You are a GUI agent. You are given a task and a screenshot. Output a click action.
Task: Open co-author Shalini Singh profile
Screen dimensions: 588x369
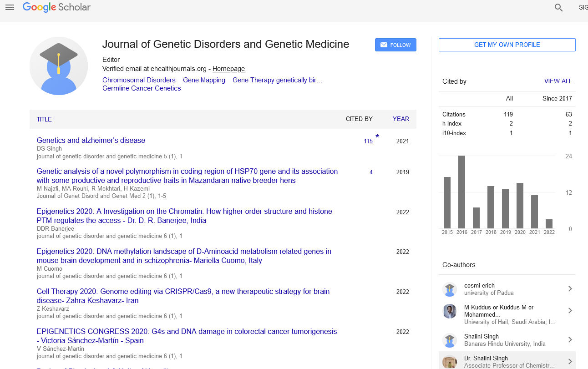[x=482, y=336]
